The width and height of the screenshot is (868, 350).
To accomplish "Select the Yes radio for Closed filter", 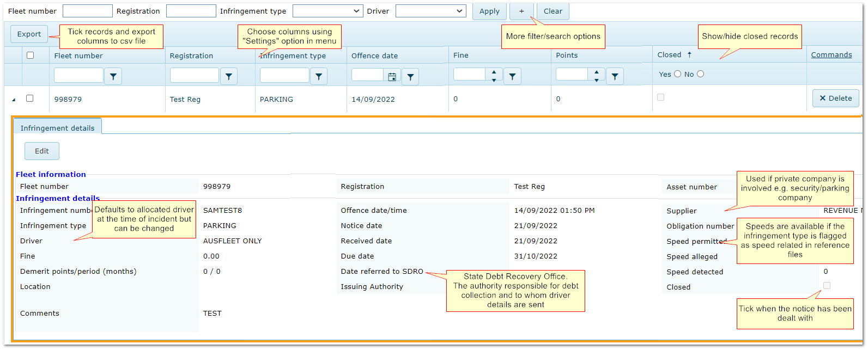I will pos(677,74).
